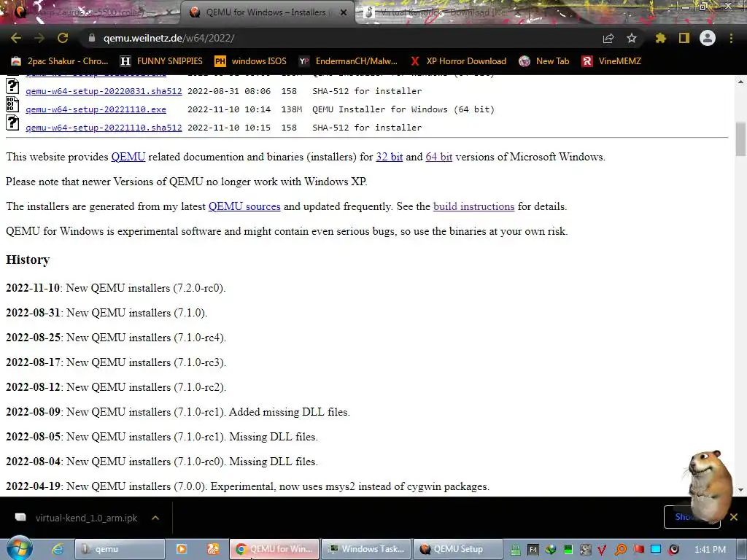Switch to the Windows Task... taskbar button
This screenshot has height=560, width=747.
[366, 549]
